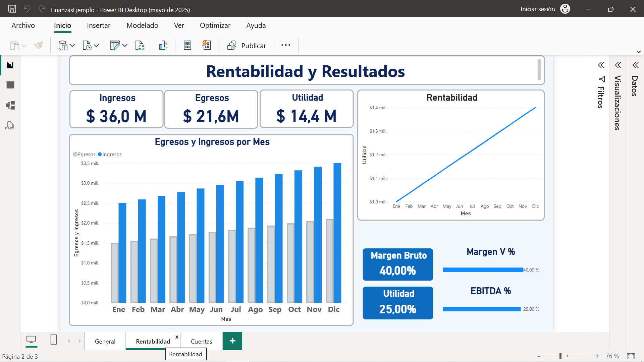
Task: Open the General page tab
Action: 105,341
